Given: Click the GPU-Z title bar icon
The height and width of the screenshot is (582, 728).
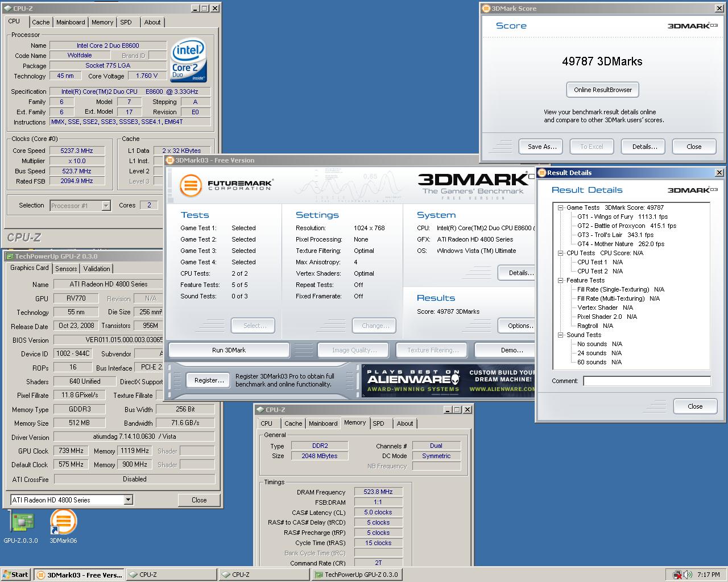Looking at the screenshot, I should pyautogui.click(x=11, y=256).
